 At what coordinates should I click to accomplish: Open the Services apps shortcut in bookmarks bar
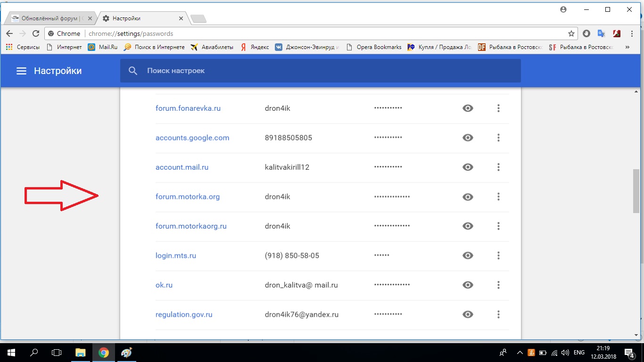click(23, 47)
